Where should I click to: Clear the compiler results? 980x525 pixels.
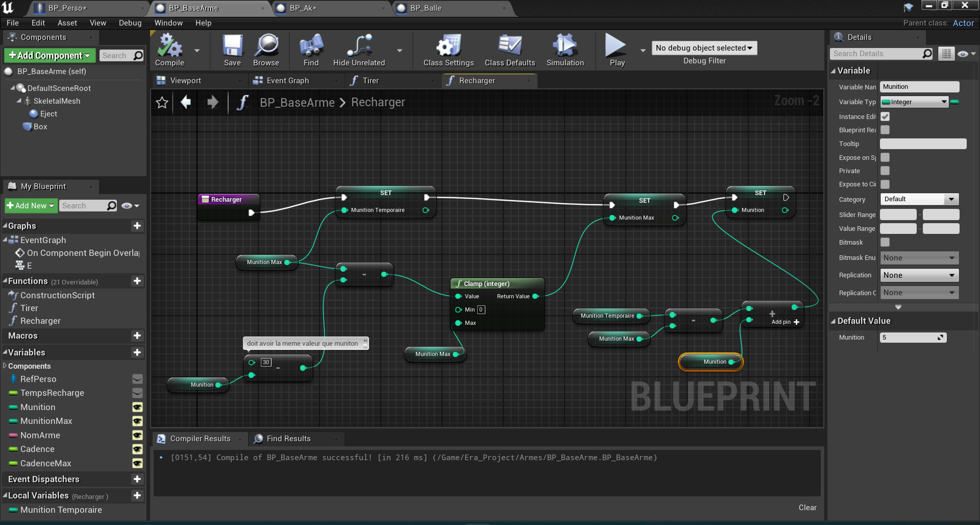807,508
